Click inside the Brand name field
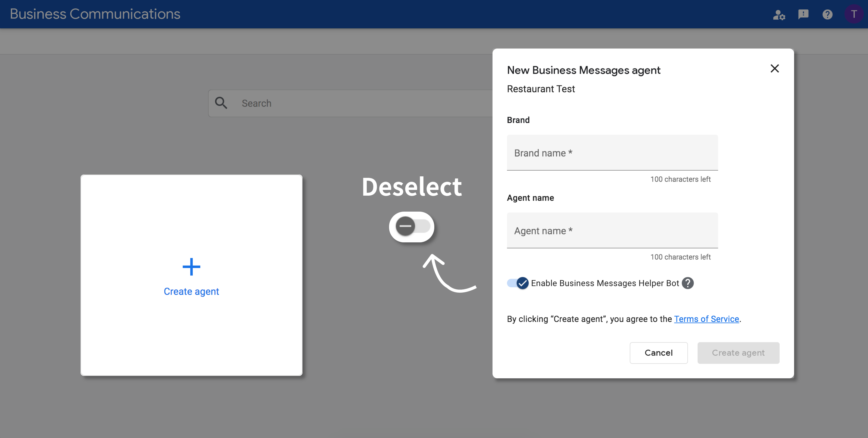 [x=612, y=153]
